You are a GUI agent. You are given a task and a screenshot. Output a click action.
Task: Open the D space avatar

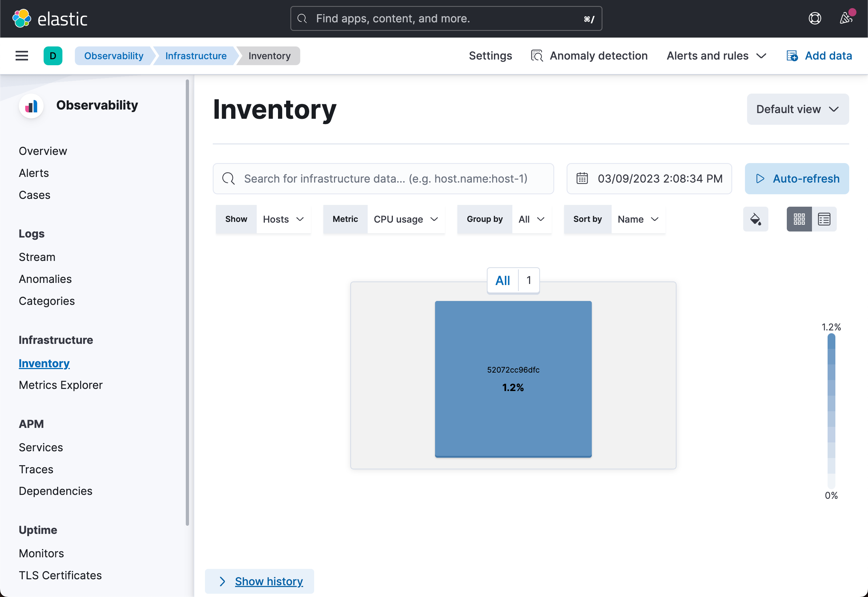coord(53,56)
